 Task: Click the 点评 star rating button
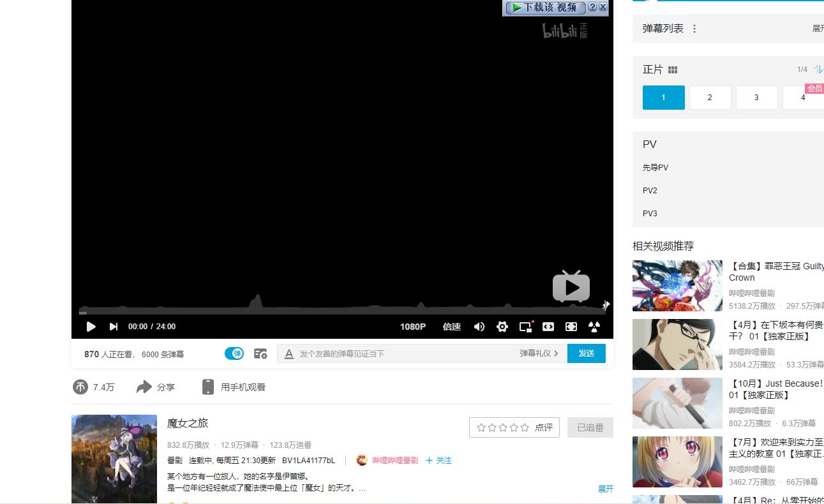pos(514,427)
